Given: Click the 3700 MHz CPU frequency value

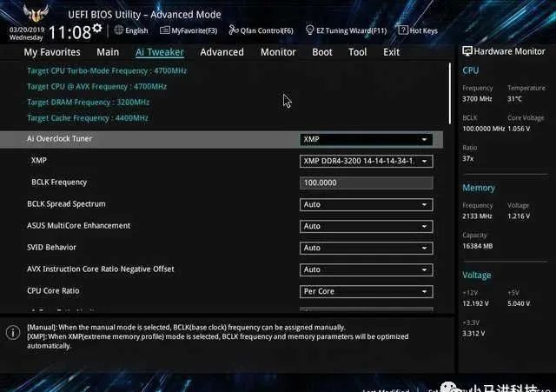Looking at the screenshot, I should [477, 99].
